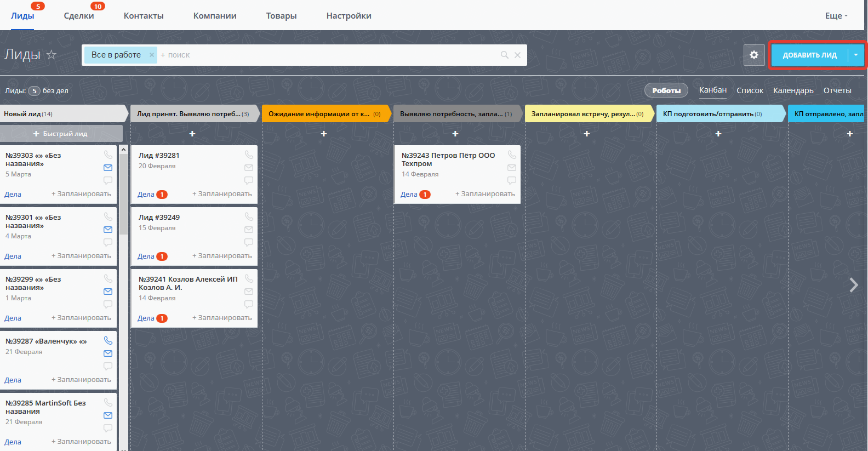
Task: Mark Лиды page as favorite star
Action: [x=52, y=55]
